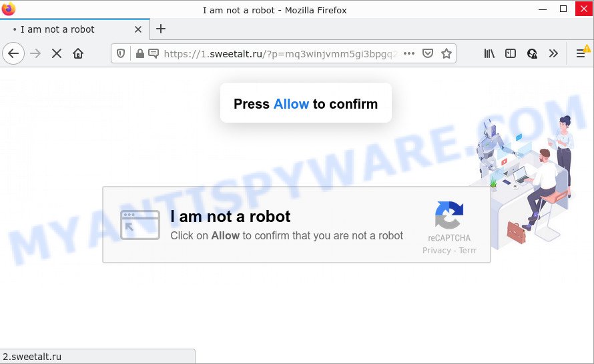Open the site notification permissions icon
Screen dimensions: 594x364
click(154, 53)
